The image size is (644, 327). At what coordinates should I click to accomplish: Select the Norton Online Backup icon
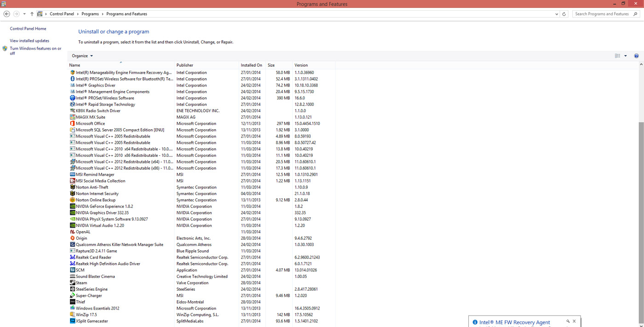[x=72, y=200]
